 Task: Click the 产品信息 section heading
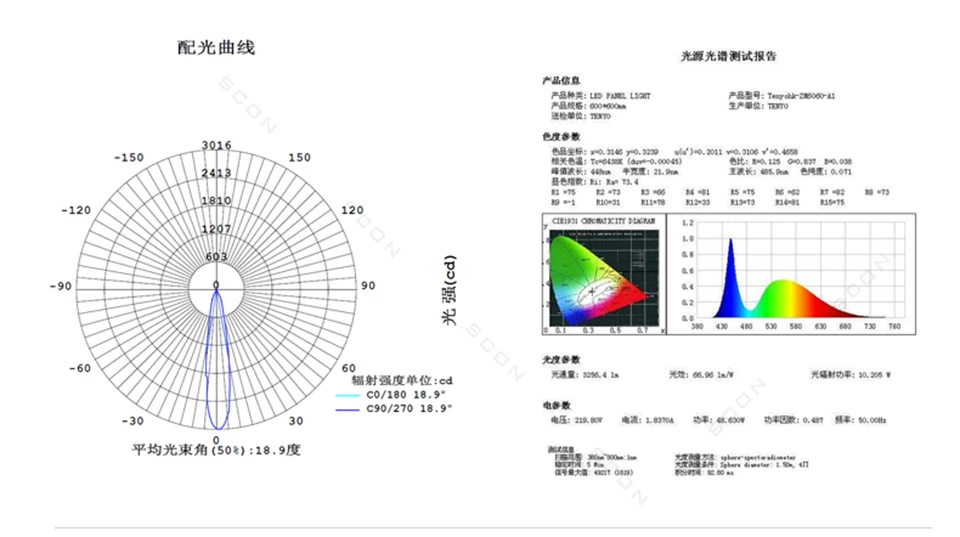pyautogui.click(x=561, y=80)
